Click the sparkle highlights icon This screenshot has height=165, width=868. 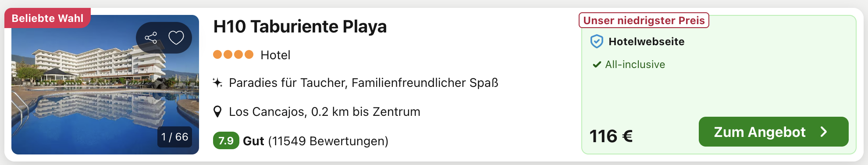(x=217, y=82)
